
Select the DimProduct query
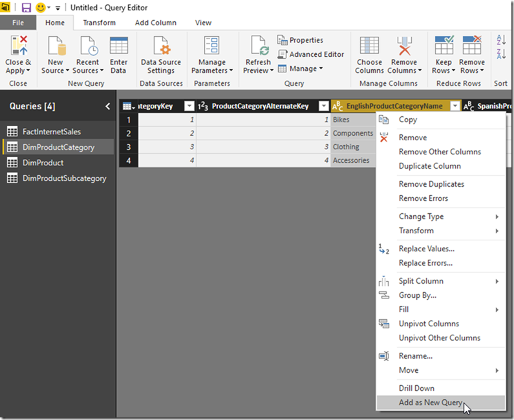click(x=58, y=162)
